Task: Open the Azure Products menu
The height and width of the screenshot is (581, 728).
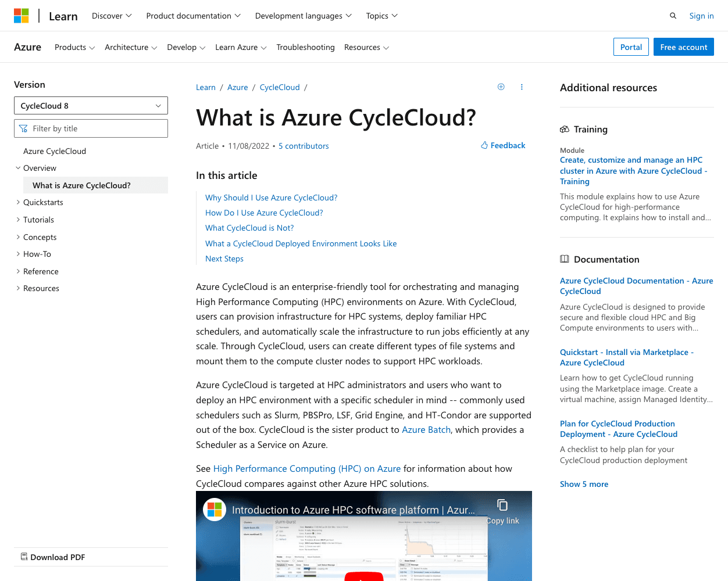Action: click(74, 47)
